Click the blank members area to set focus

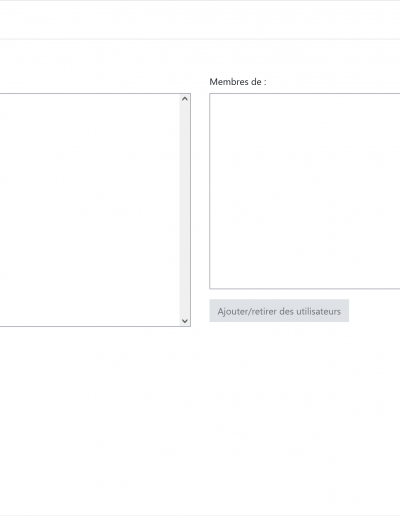[x=305, y=191]
